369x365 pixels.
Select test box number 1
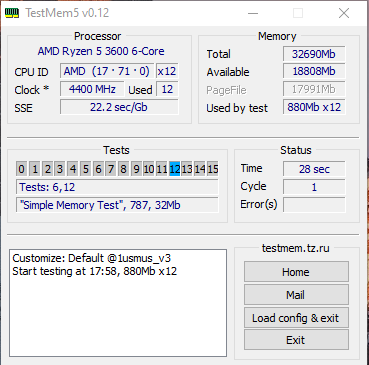35,169
